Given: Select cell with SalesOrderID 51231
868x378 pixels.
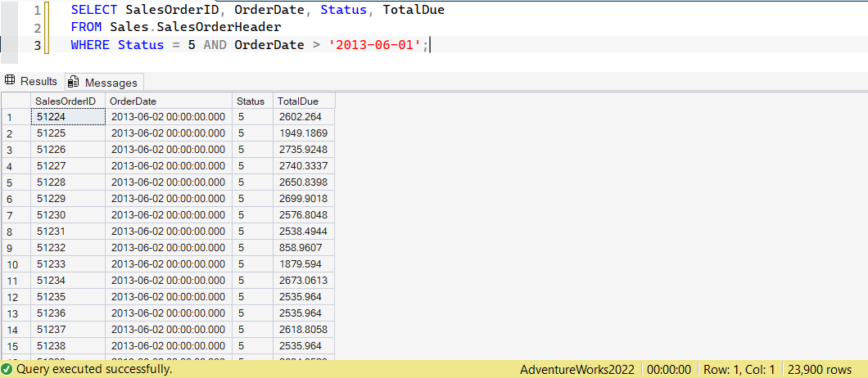Looking at the screenshot, I should (68, 232).
